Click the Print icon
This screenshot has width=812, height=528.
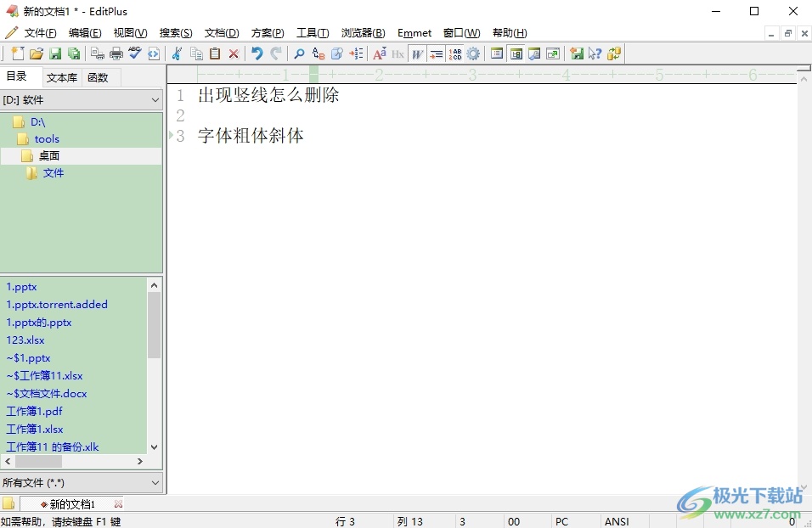point(116,53)
